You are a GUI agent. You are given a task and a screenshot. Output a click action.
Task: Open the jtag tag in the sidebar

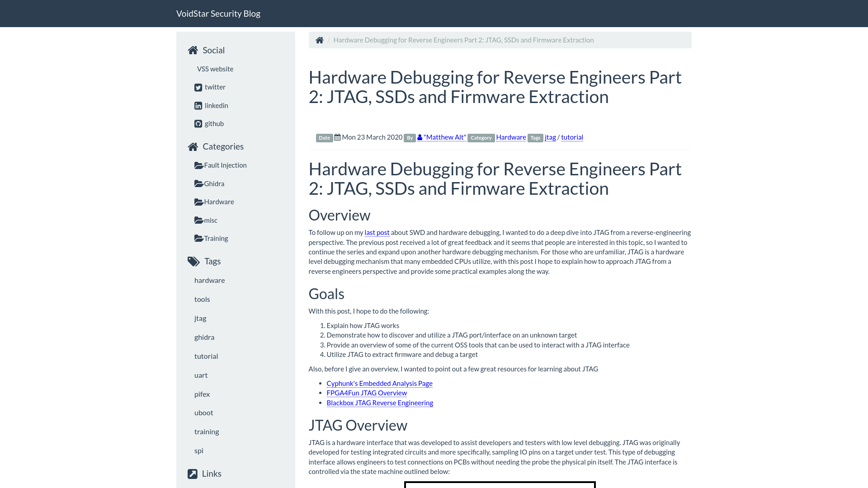coord(200,318)
